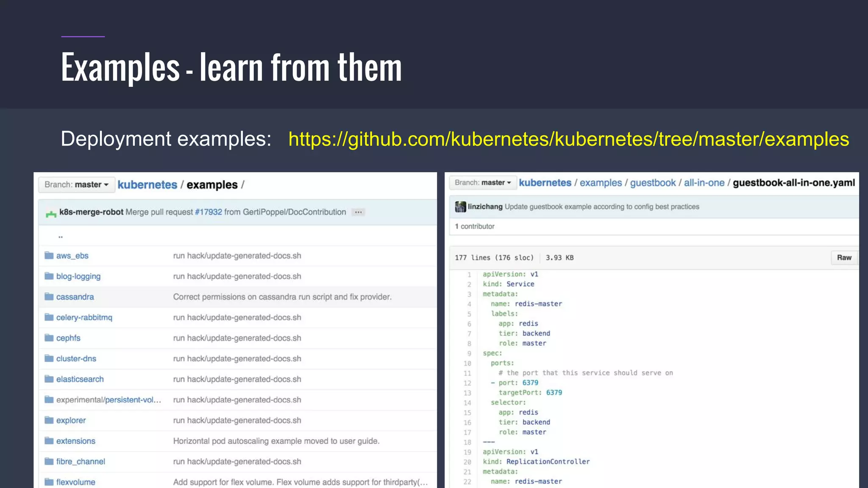Click the flexvolume folder icon
This screenshot has height=488, width=868.
[49, 482]
